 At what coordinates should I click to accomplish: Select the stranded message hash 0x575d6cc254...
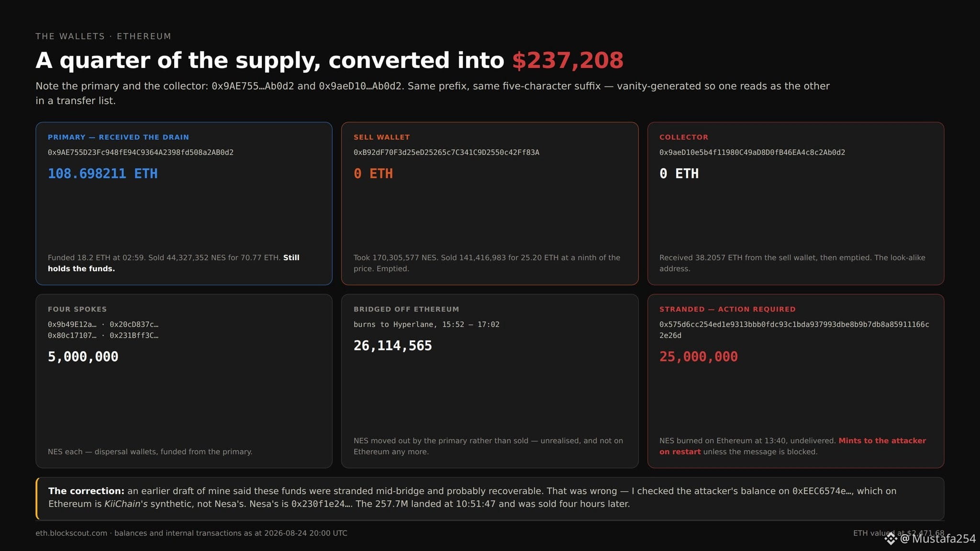click(x=794, y=330)
